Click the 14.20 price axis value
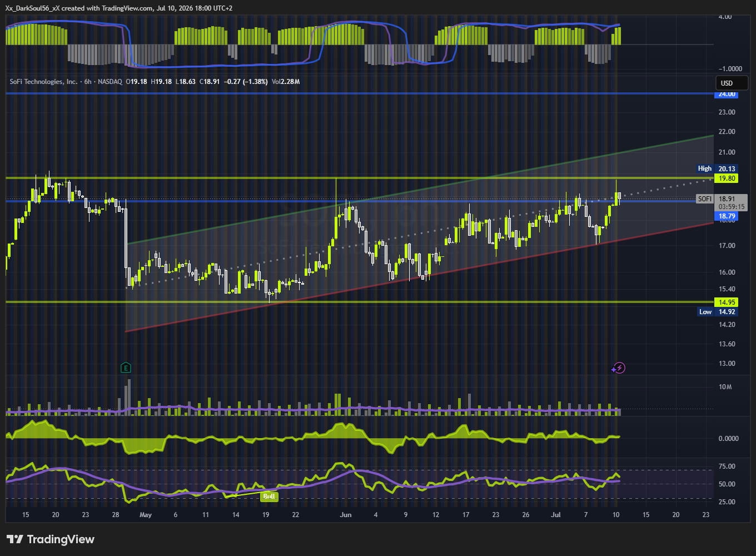The height and width of the screenshot is (556, 756). (x=727, y=325)
